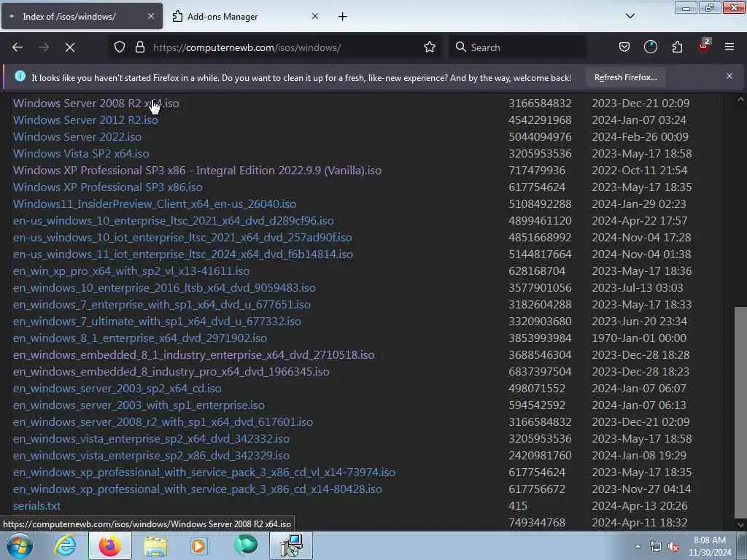The height and width of the screenshot is (560, 747).
Task: Open the computer tools taskbar program
Action: pyautogui.click(x=291, y=545)
